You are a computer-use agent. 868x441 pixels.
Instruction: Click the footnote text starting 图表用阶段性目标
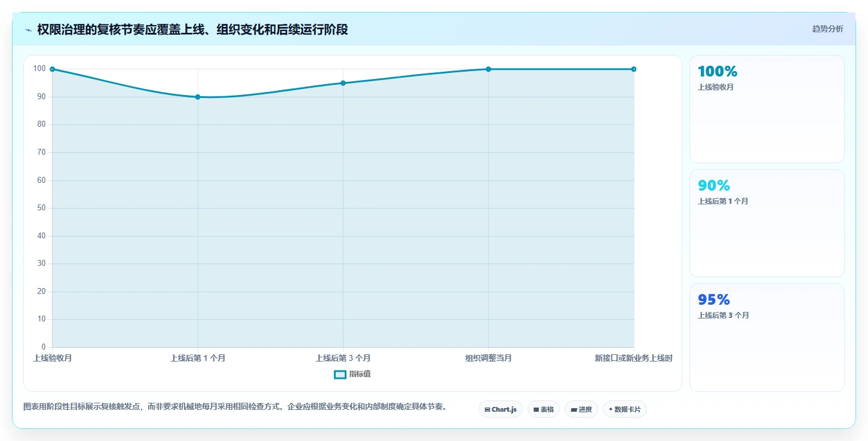tap(235, 406)
